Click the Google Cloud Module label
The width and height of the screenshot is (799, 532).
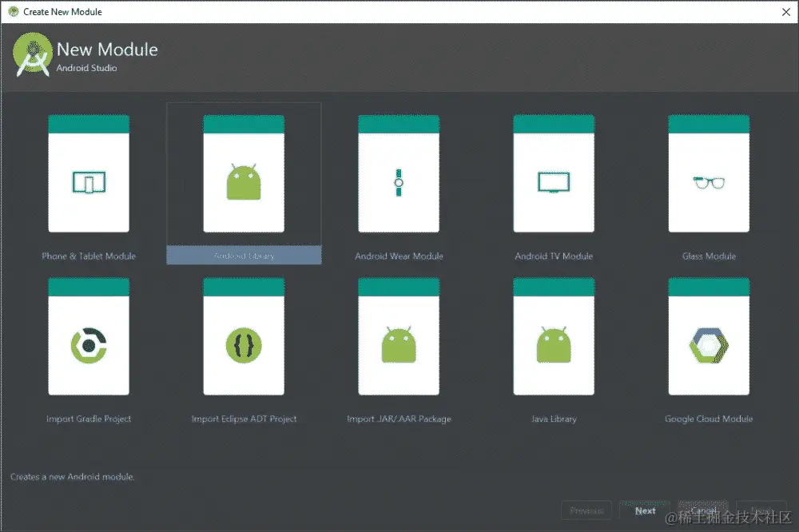pyautogui.click(x=709, y=419)
